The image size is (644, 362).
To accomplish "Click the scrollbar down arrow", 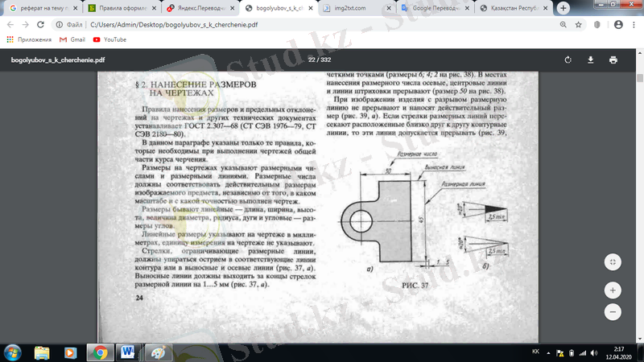I will [640, 339].
